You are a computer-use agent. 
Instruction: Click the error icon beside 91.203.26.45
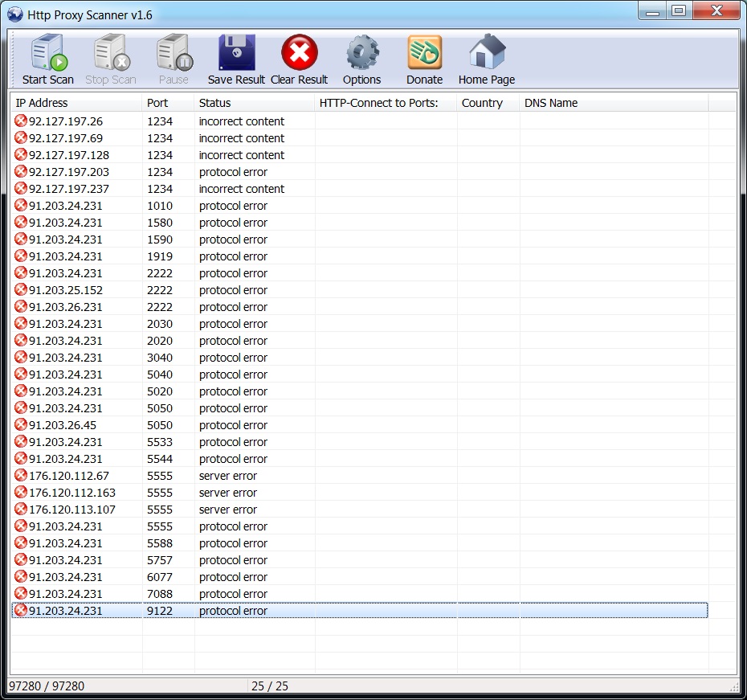[x=21, y=425]
